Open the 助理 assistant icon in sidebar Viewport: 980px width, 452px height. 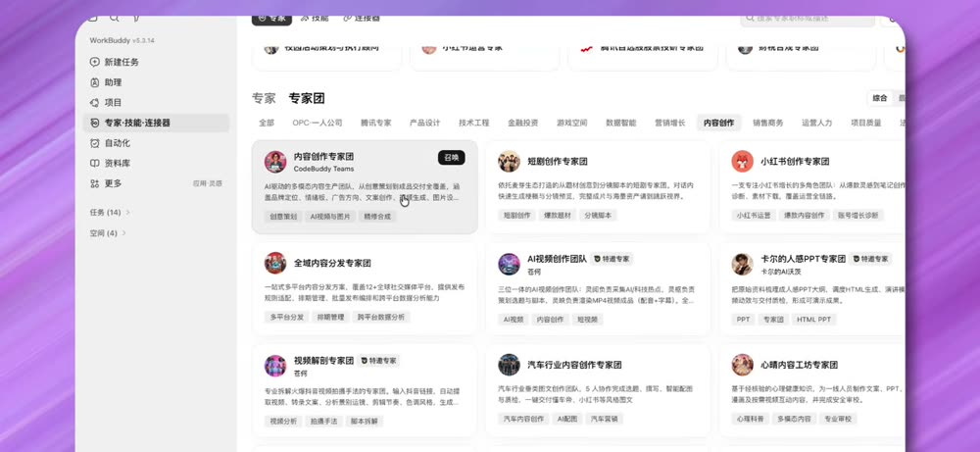tap(94, 82)
